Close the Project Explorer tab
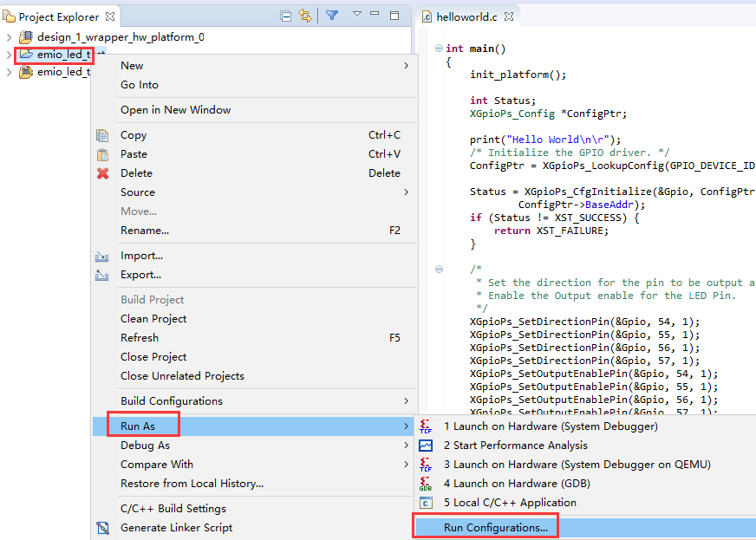The width and height of the screenshot is (756, 540). [110, 16]
